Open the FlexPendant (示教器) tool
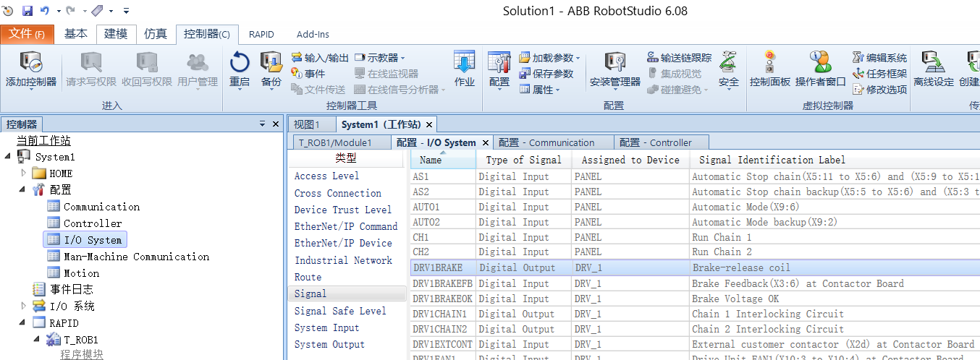980x360 pixels. pyautogui.click(x=379, y=58)
